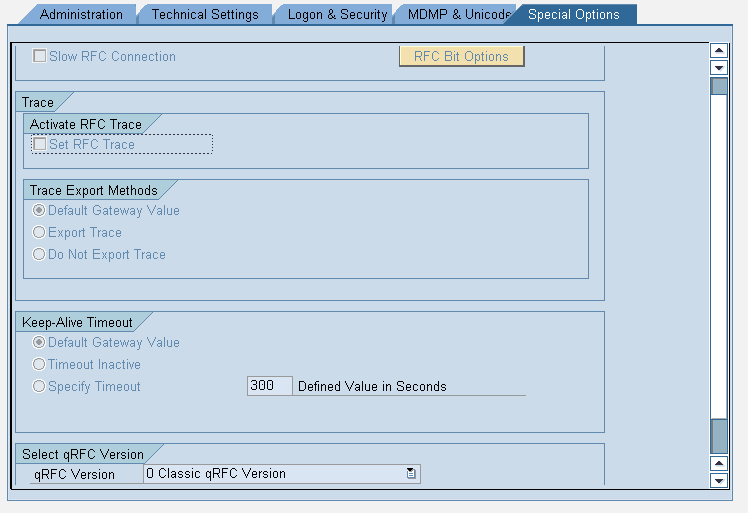The height and width of the screenshot is (513, 748).
Task: Open the Technical Settings tab
Action: coord(204,15)
